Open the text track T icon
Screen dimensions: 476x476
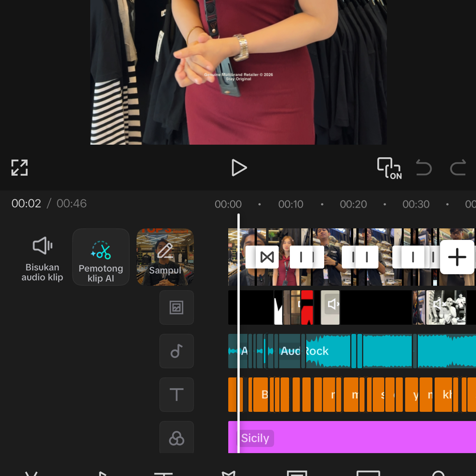176,394
